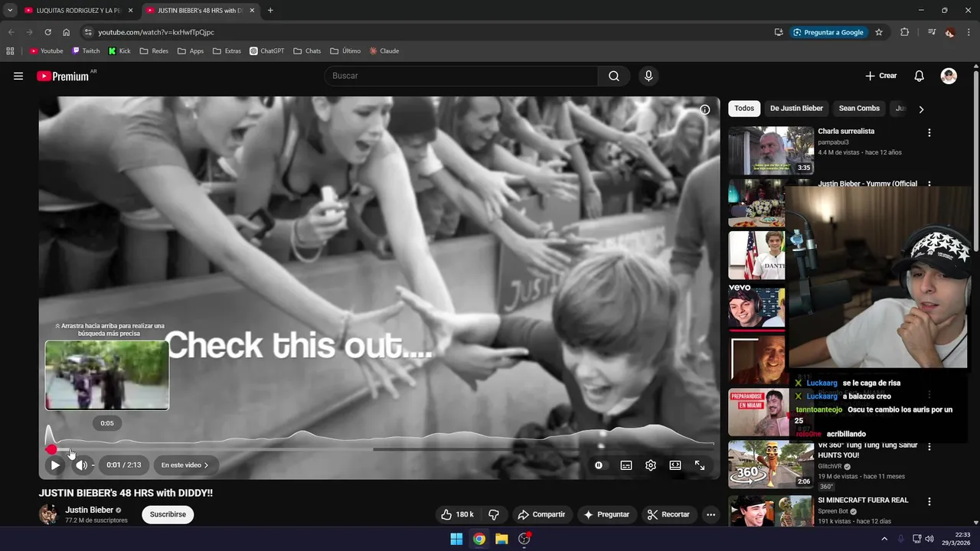The image size is (980, 551).
Task: Open the Claude bookmark
Action: pyautogui.click(x=384, y=51)
